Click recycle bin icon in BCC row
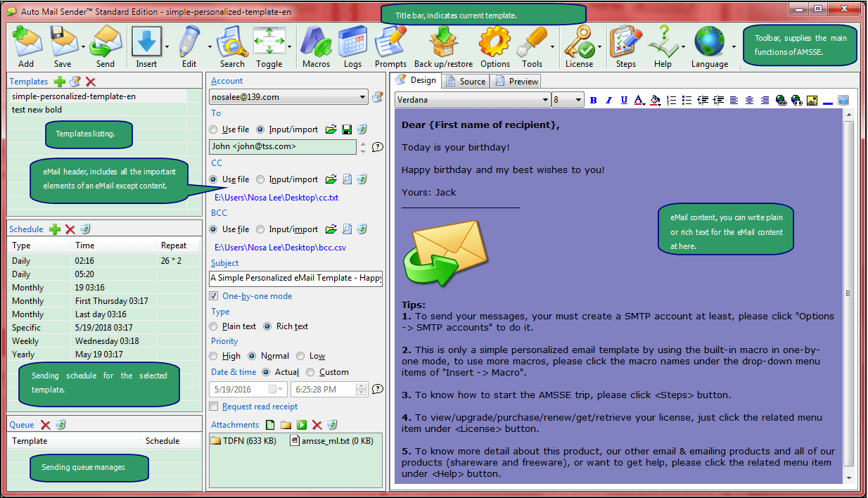Screen dimensions: 868x498 pyautogui.click(x=362, y=229)
